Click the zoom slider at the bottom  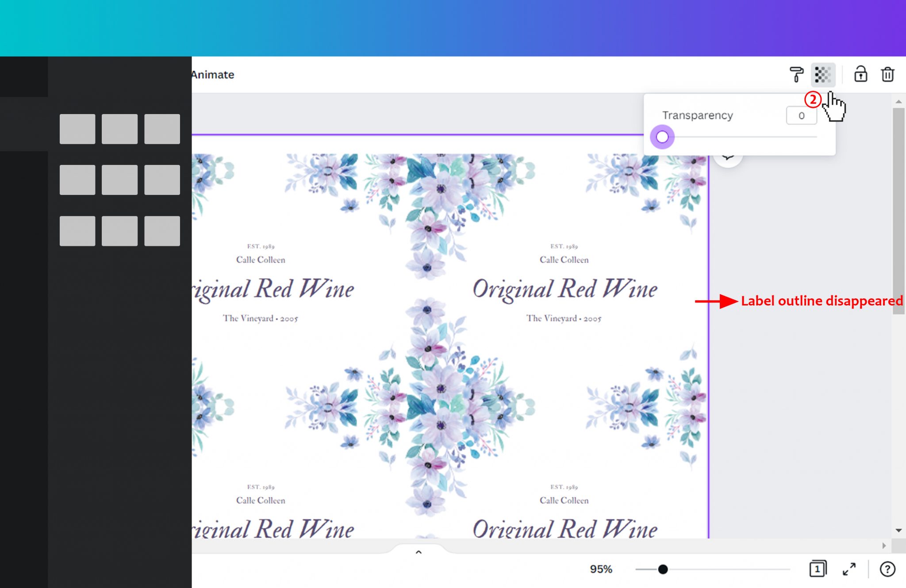[x=662, y=569]
